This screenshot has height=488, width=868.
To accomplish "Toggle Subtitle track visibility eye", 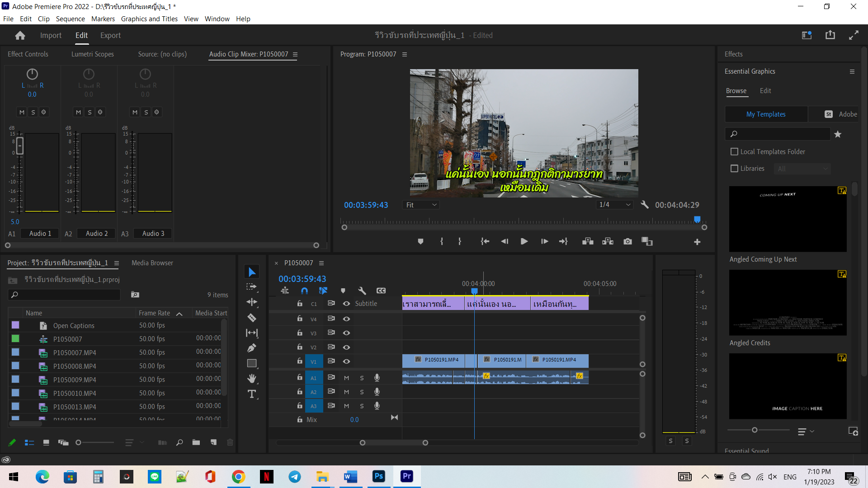I will pos(346,304).
